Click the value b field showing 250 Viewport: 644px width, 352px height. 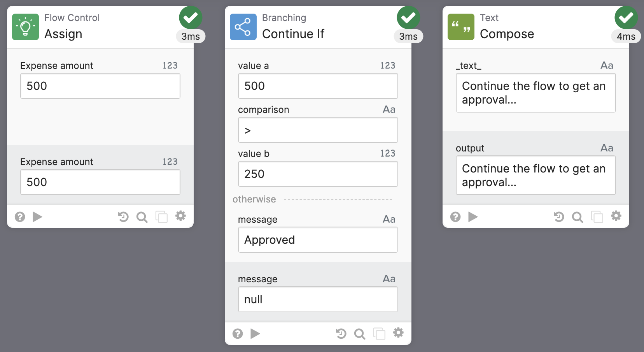[x=318, y=174]
